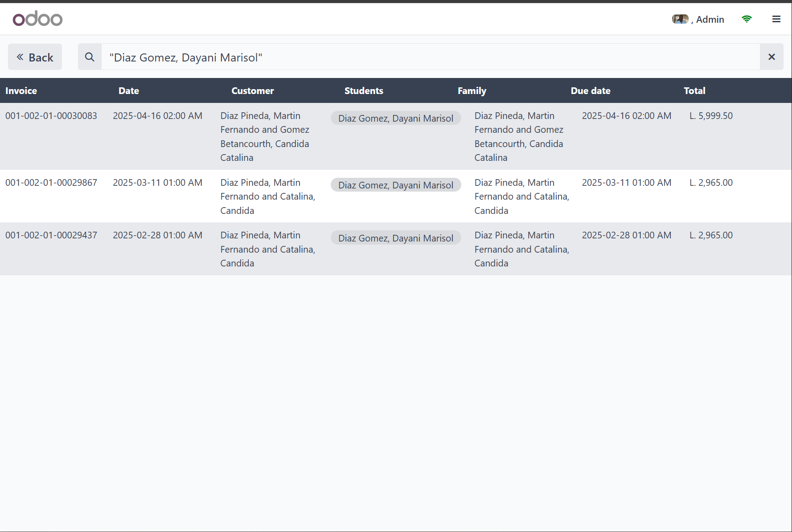
Task: Open invoice 001-002-01-00029867
Action: (x=51, y=183)
